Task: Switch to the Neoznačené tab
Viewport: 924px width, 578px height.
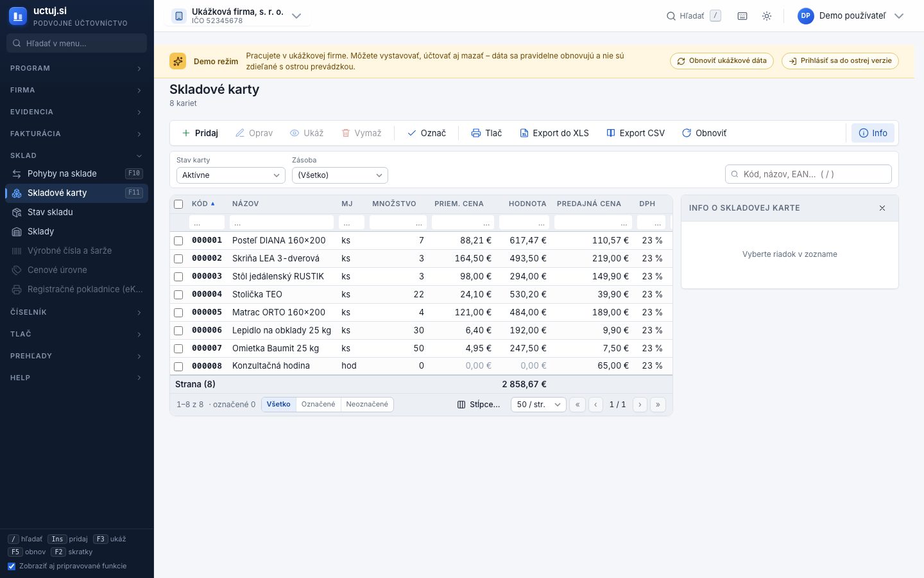Action: 367,405
